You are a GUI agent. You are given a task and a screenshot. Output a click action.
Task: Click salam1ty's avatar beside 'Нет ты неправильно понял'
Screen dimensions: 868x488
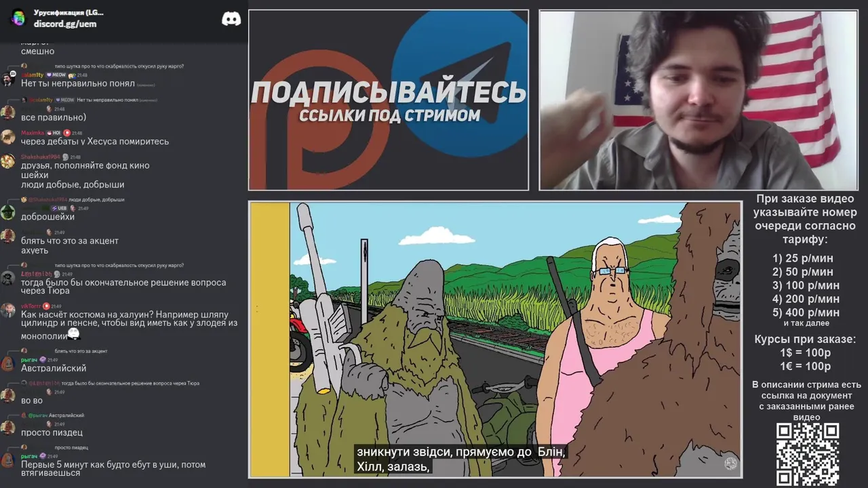[7, 79]
